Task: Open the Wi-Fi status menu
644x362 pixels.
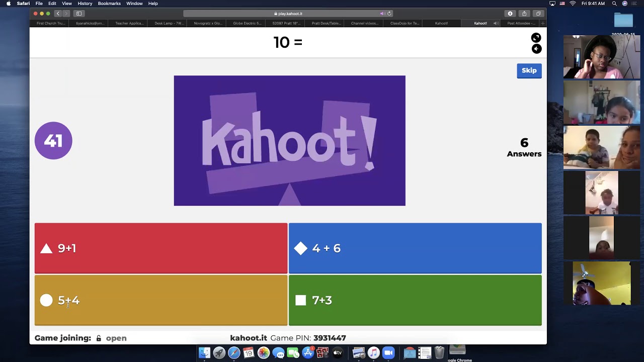Action: [573, 4]
